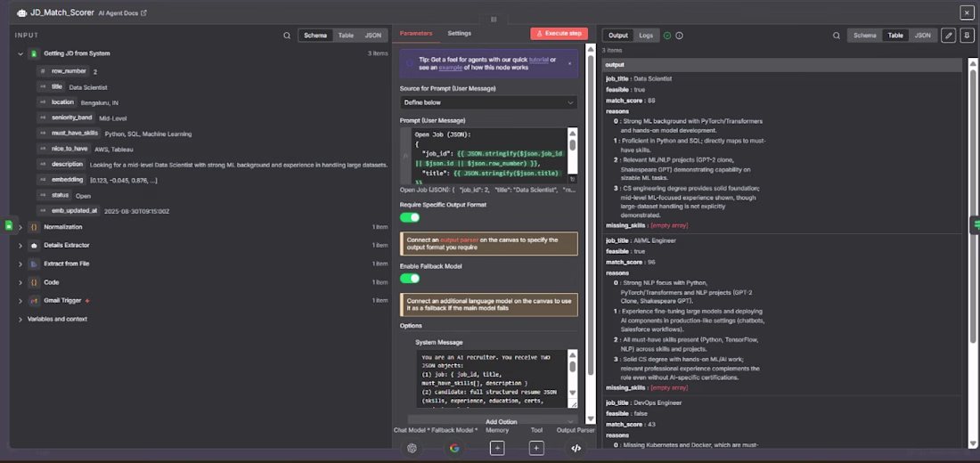
Task: Click the Extract from File node icon
Action: 34,264
